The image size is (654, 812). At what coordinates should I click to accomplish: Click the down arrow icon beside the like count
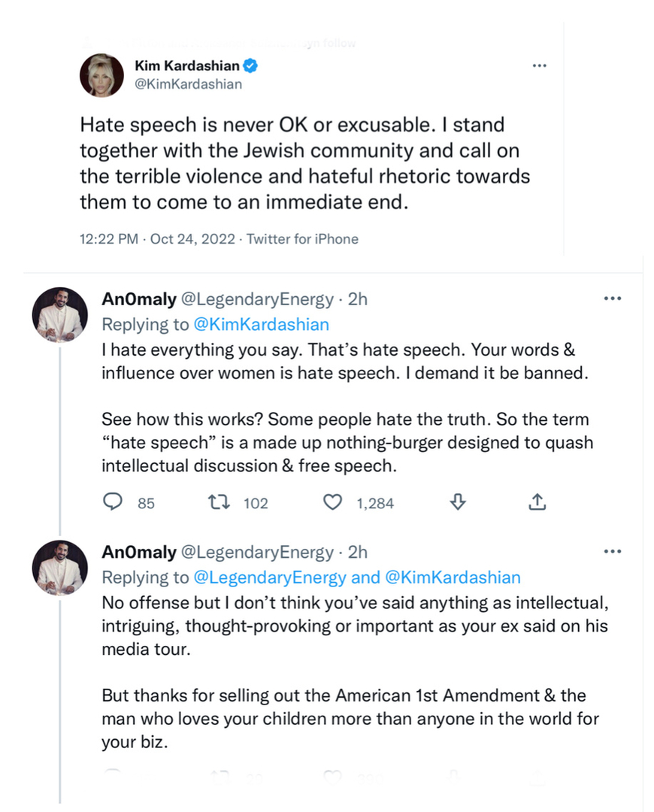tap(457, 502)
